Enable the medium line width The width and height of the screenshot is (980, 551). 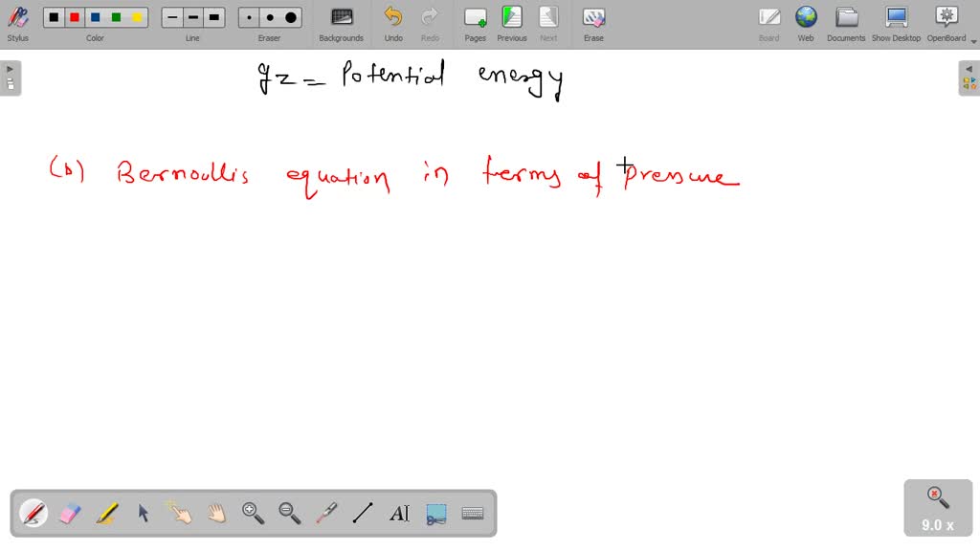(x=191, y=16)
